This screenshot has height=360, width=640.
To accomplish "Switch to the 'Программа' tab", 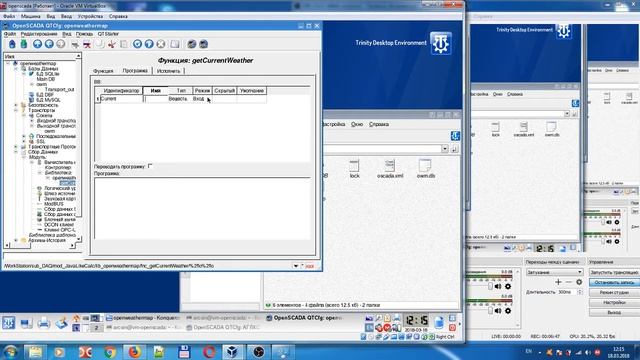I will tap(135, 71).
